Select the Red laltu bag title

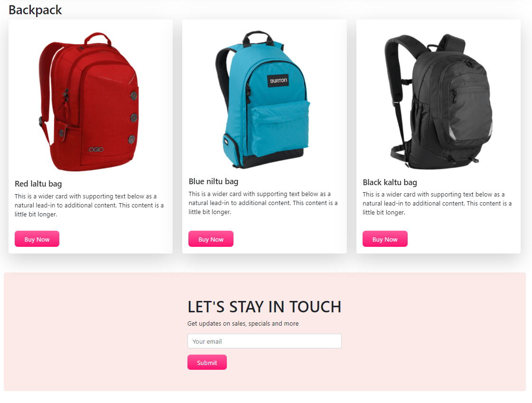click(x=38, y=184)
